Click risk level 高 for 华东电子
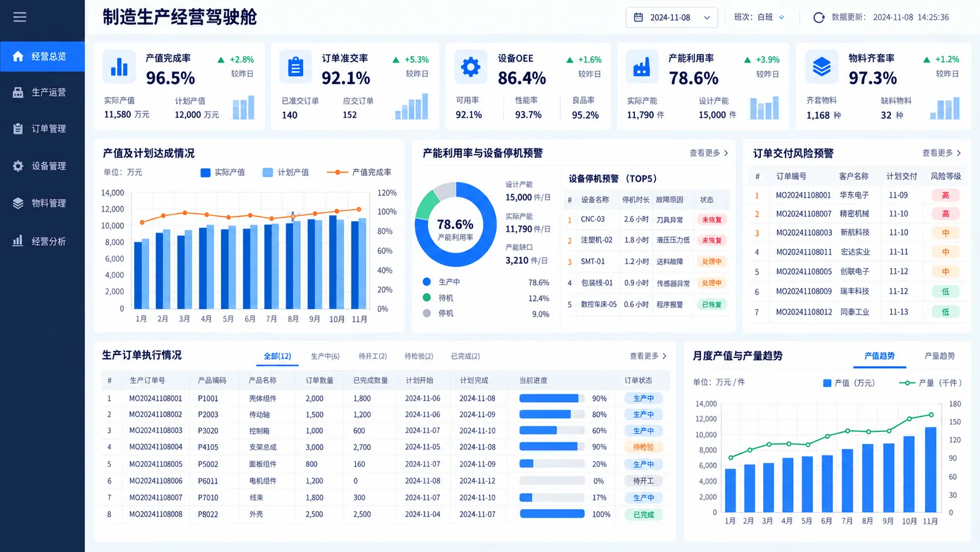 [945, 195]
